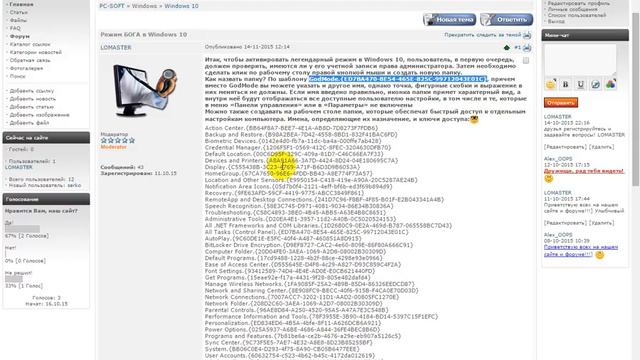Click the 'Network and Sharing Center' line
The image size is (640, 360).
click(x=311, y=291)
